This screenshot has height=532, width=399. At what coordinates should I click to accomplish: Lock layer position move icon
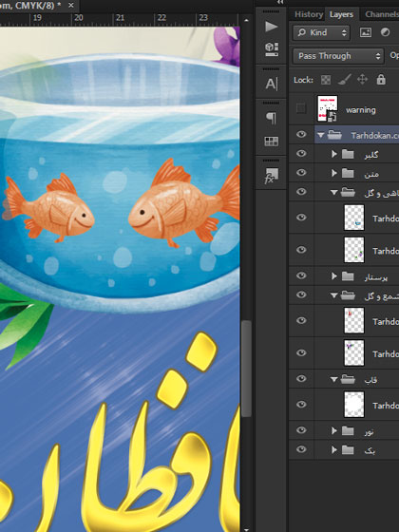point(362,80)
